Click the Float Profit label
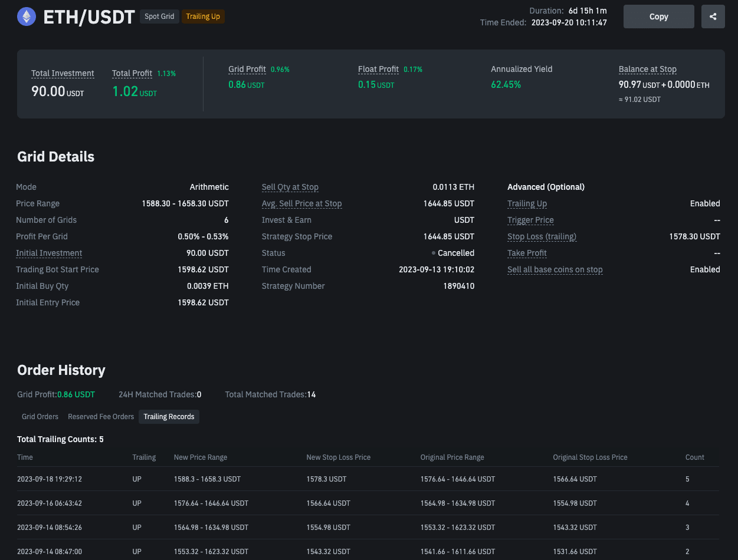The height and width of the screenshot is (560, 738). pos(378,70)
